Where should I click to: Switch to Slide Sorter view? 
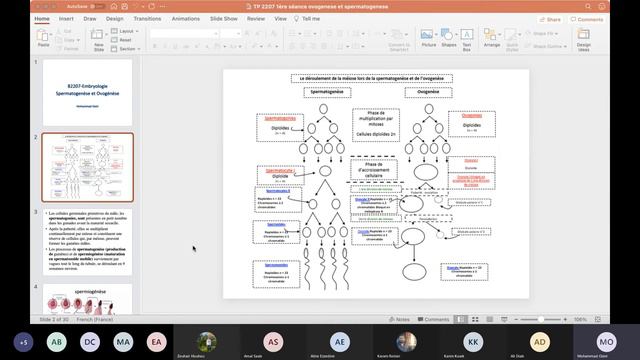475,319
